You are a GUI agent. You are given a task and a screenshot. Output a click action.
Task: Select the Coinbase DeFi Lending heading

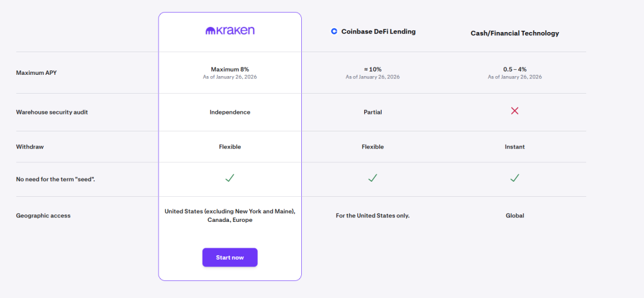[x=378, y=31]
